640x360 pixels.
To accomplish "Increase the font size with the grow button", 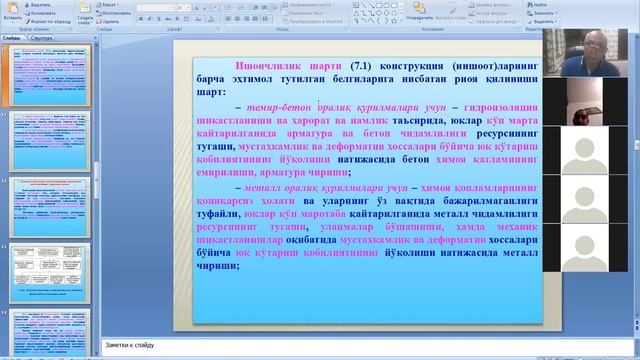I will coord(198,8).
